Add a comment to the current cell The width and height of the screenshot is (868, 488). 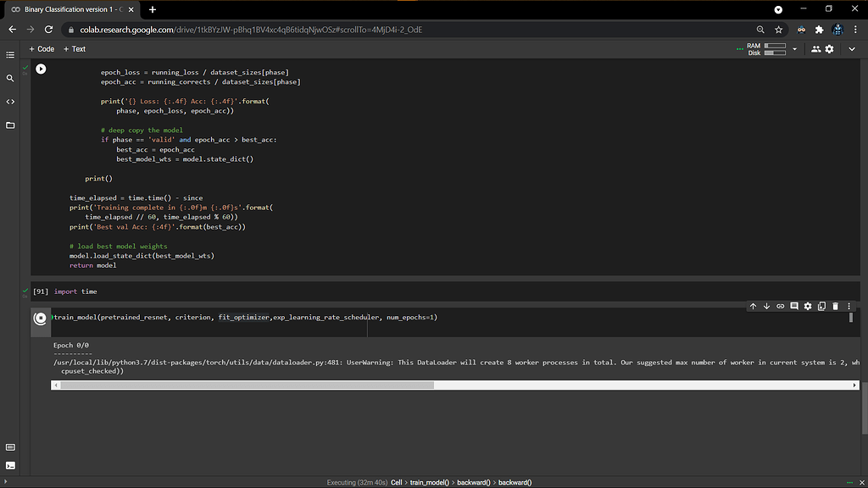tap(794, 306)
